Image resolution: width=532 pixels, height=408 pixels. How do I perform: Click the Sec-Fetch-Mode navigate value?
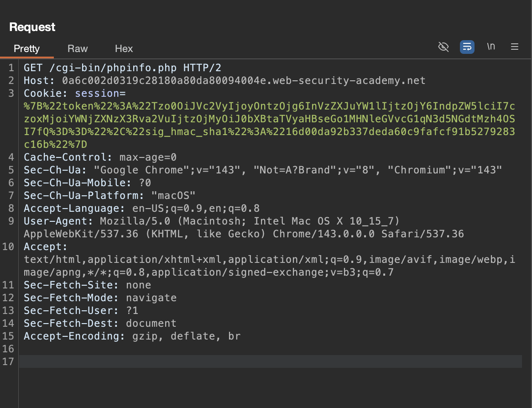[151, 298]
